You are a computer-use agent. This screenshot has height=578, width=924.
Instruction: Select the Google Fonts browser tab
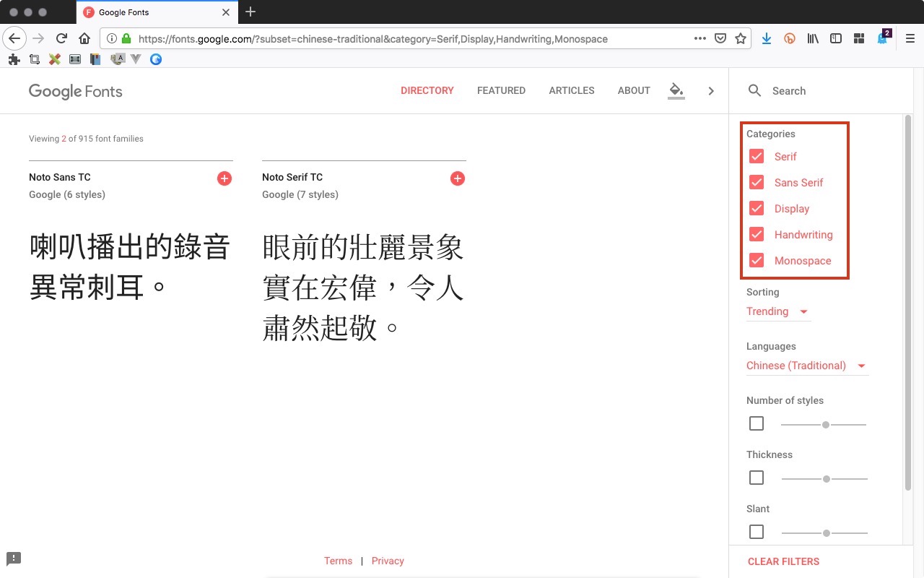click(x=156, y=12)
